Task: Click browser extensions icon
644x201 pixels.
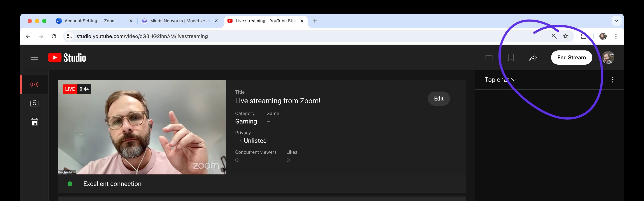Action: coord(584,36)
